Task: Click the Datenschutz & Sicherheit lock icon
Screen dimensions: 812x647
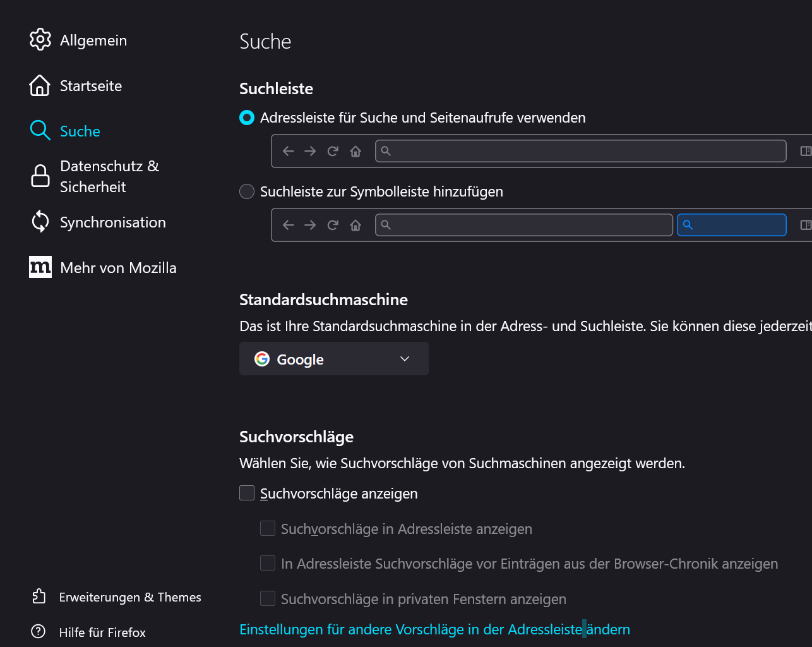Action: click(40, 176)
